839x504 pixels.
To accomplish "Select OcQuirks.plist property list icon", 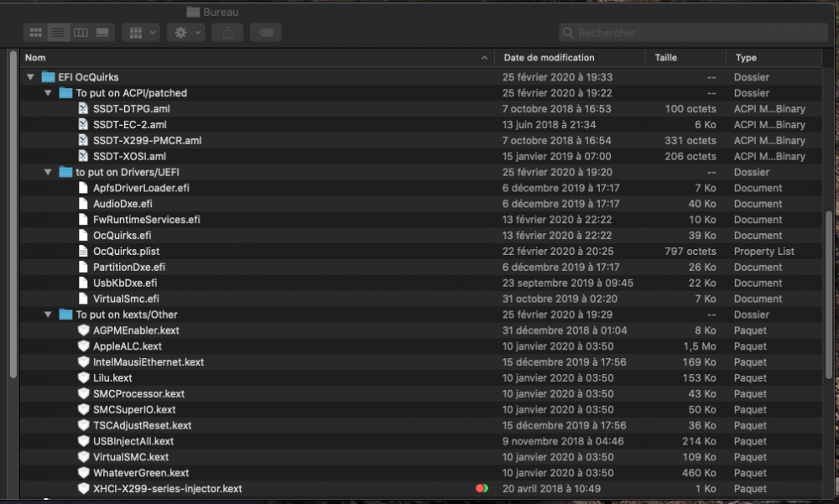I will (83, 251).
